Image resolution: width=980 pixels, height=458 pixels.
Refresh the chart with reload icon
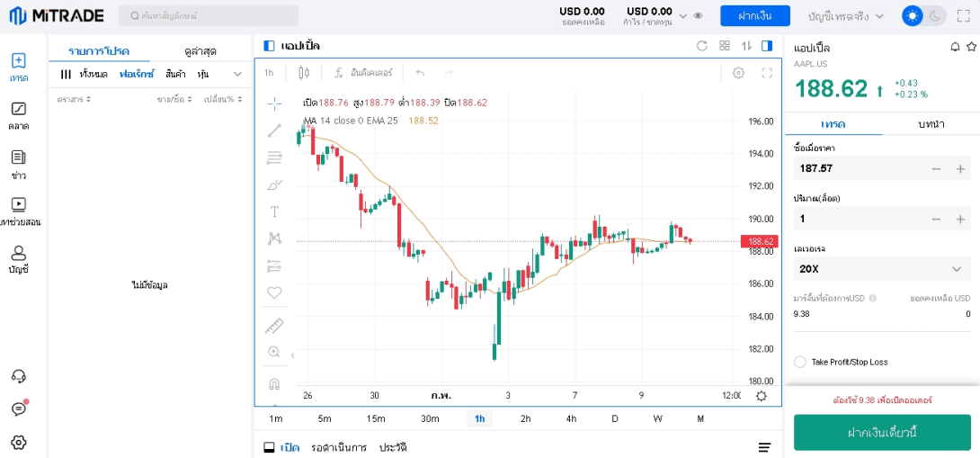[702, 46]
